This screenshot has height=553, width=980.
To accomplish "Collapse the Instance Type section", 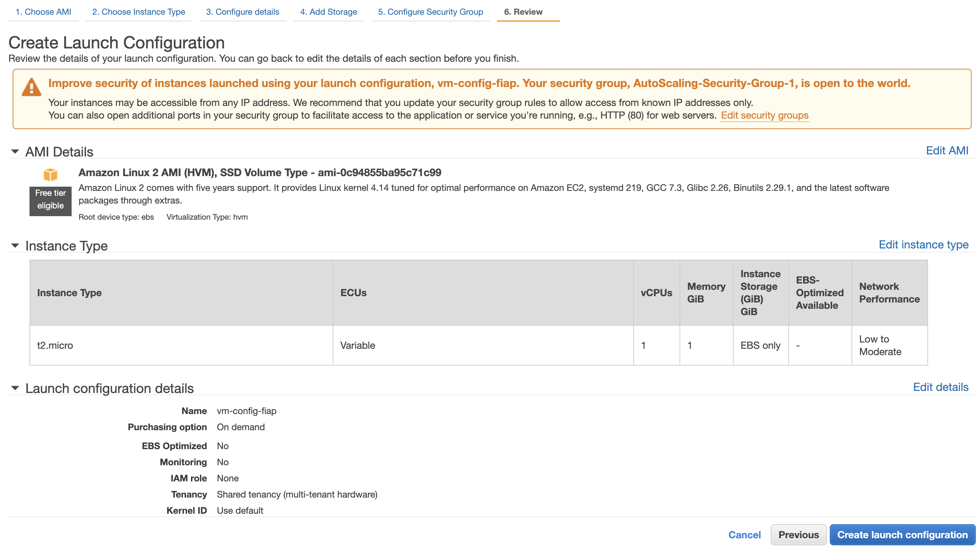I will click(x=15, y=246).
